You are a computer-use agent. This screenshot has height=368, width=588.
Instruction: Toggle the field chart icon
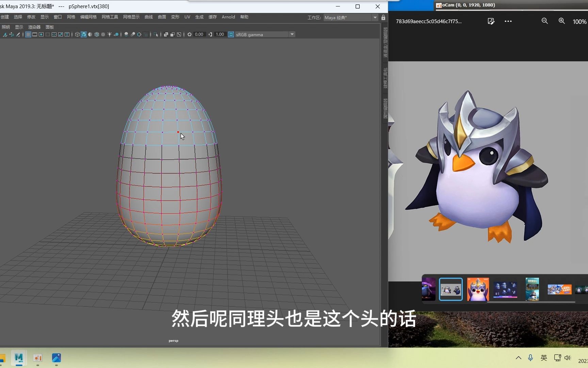point(54,34)
